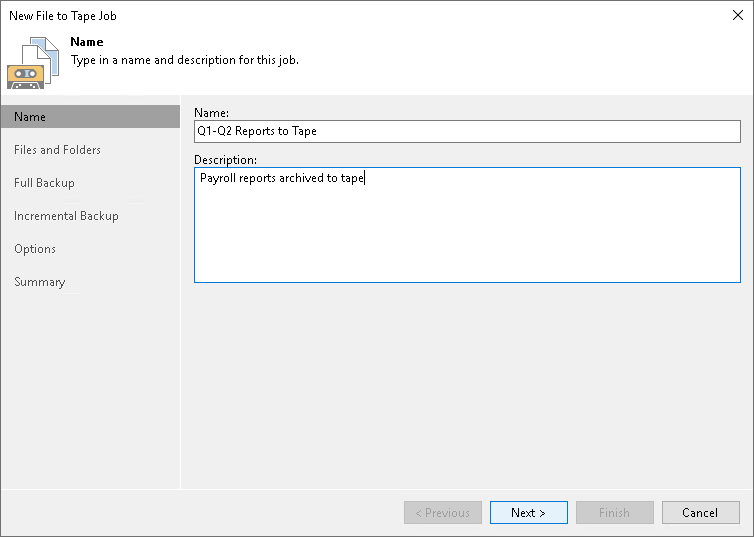
Task: Click the disabled Finish button
Action: point(614,513)
